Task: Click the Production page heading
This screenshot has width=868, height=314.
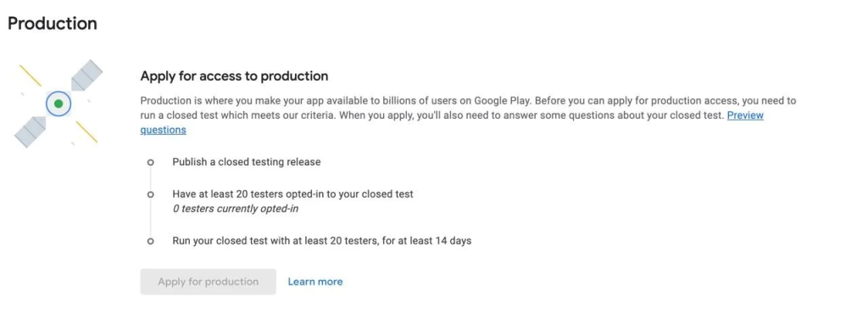Action: coord(53,24)
